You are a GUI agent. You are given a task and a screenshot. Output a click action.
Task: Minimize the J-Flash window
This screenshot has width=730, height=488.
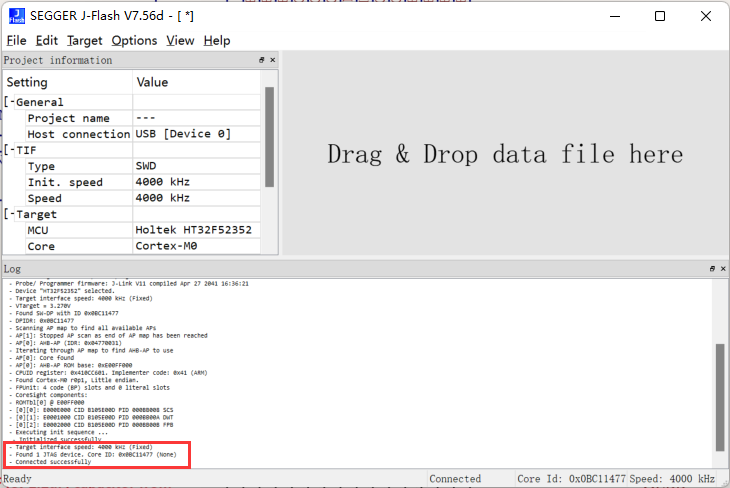[614, 16]
